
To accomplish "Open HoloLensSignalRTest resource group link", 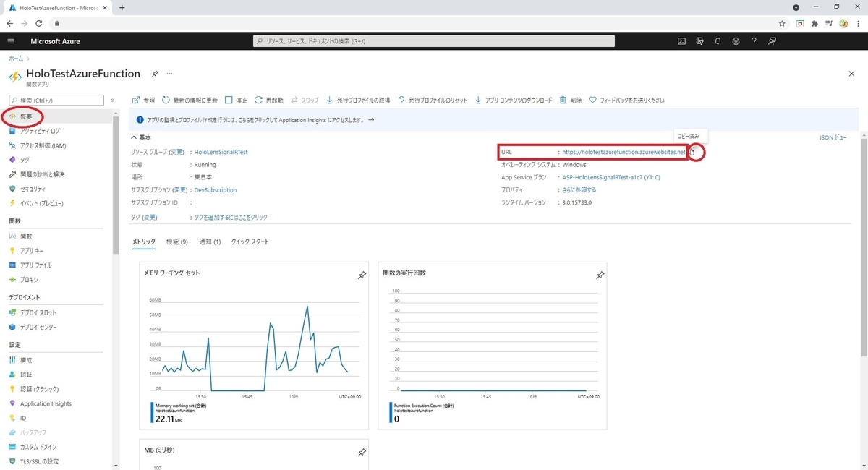I will (221, 153).
